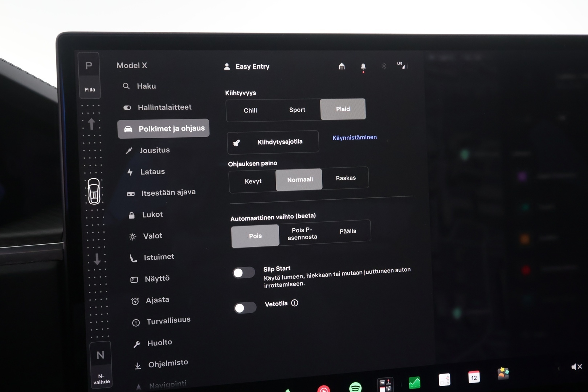Set steering weight to Kevyt
Image resolution: width=588 pixels, height=392 pixels.
click(253, 181)
